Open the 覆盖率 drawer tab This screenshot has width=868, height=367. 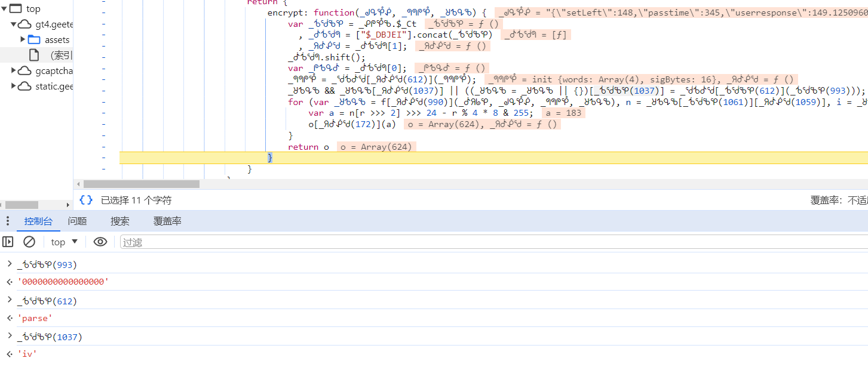click(x=167, y=221)
